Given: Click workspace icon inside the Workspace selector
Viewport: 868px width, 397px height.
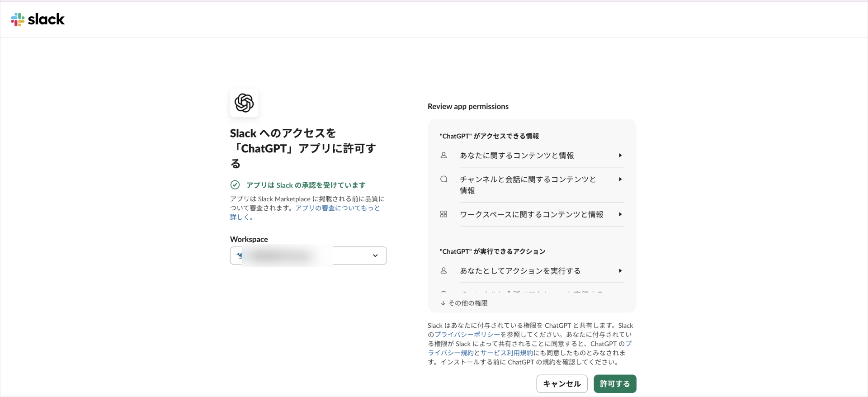Looking at the screenshot, I should (x=239, y=255).
